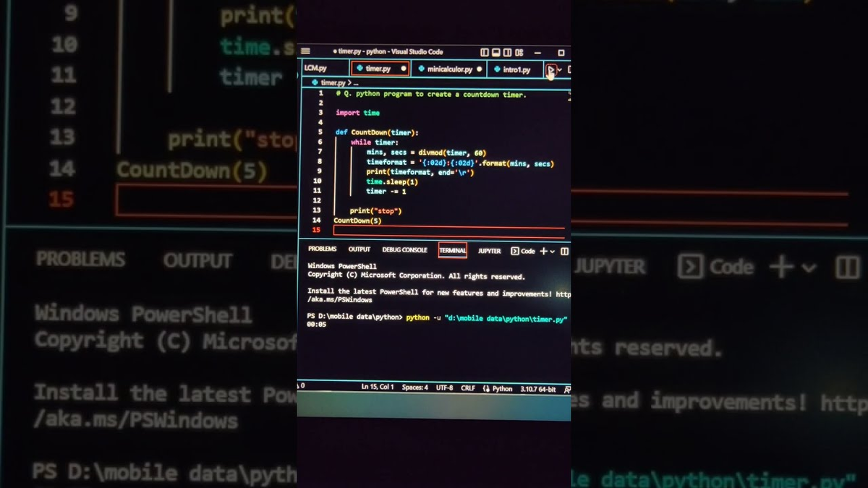Click 'while timer:' on line 6
The height and width of the screenshot is (488, 868).
375,142
